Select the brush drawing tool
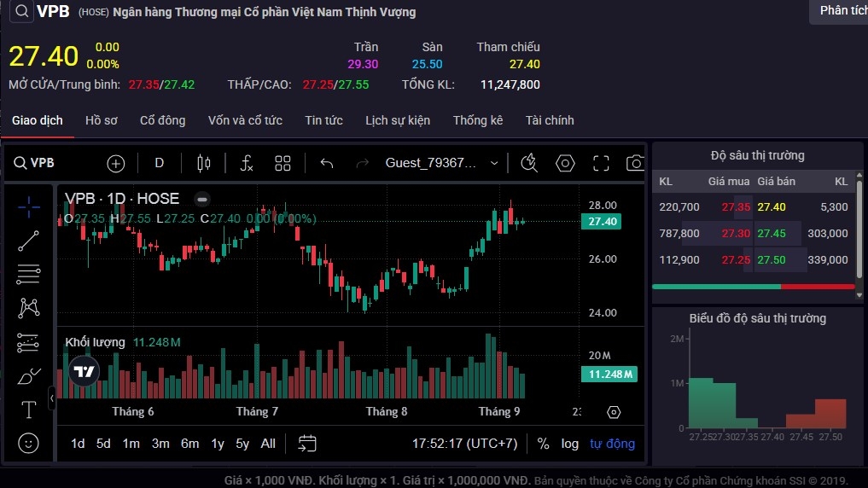The image size is (868, 488). 29,376
